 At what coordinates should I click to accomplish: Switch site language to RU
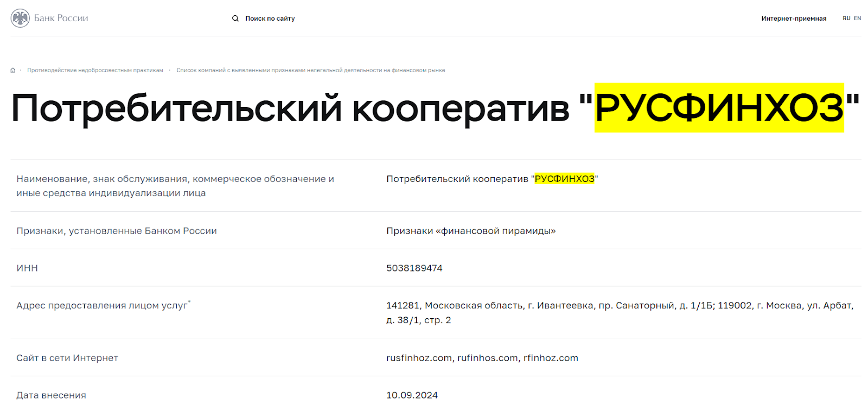click(x=846, y=18)
